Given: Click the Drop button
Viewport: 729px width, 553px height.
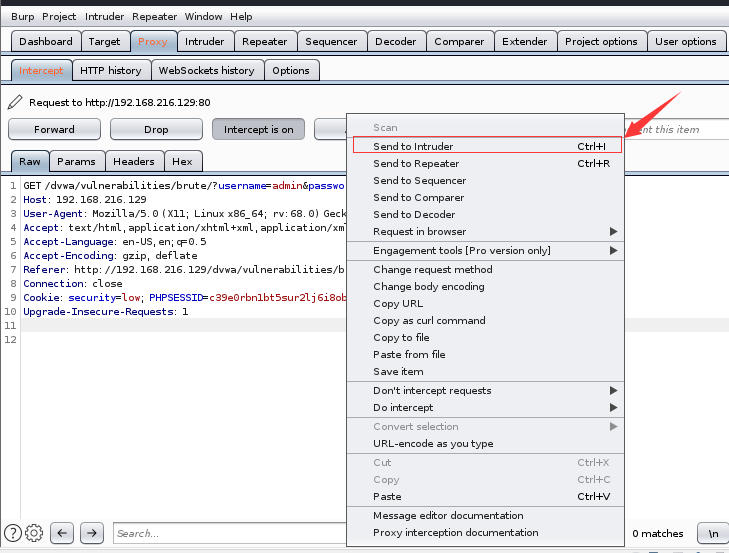Looking at the screenshot, I should [156, 129].
